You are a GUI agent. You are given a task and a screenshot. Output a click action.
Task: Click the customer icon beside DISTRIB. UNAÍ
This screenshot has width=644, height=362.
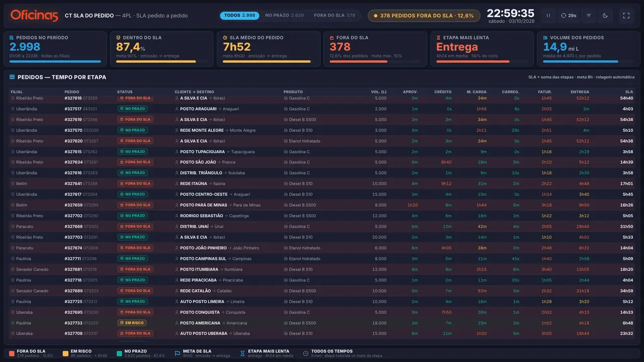(177, 227)
